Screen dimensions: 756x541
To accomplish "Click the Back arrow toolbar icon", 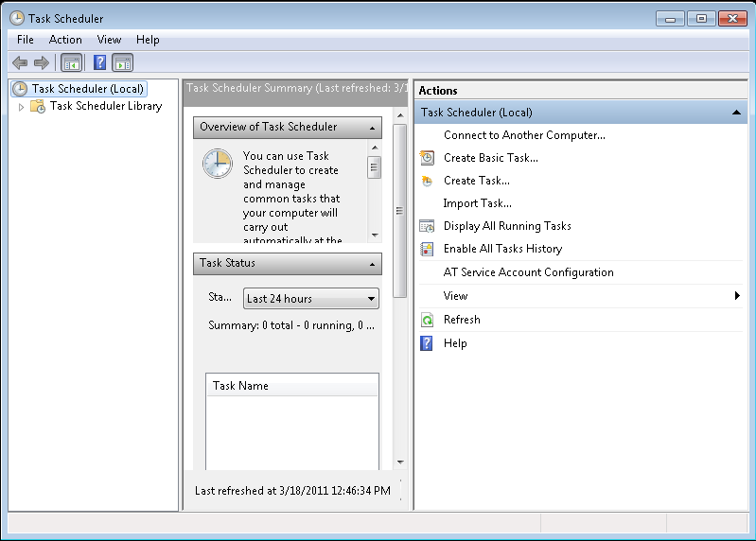I will 20,62.
